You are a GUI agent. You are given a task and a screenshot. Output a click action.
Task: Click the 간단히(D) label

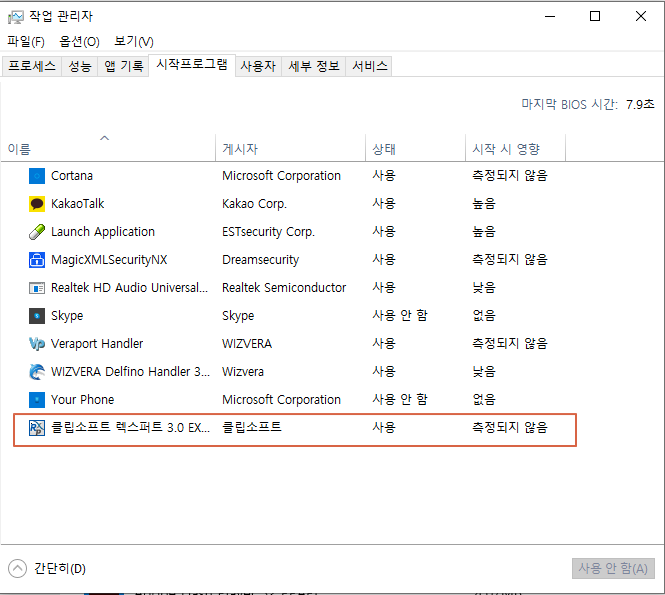(60, 569)
